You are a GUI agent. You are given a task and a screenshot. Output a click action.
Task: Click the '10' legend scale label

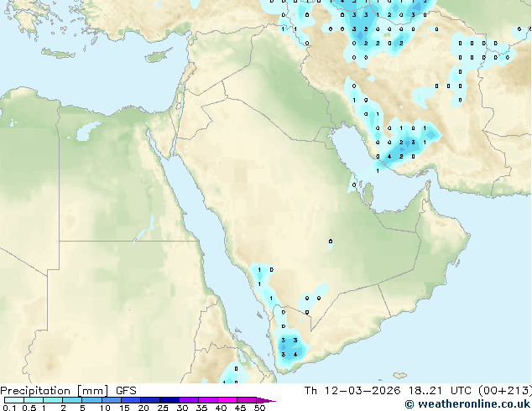point(105,408)
